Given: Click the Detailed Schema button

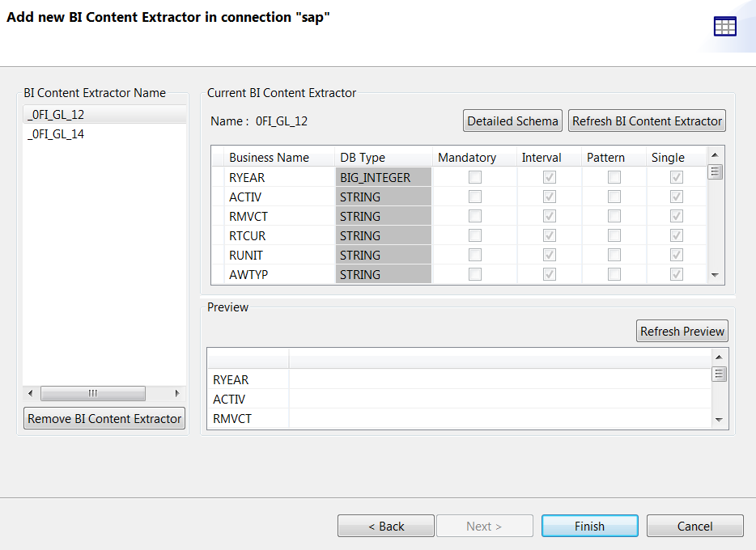Looking at the screenshot, I should pyautogui.click(x=512, y=120).
